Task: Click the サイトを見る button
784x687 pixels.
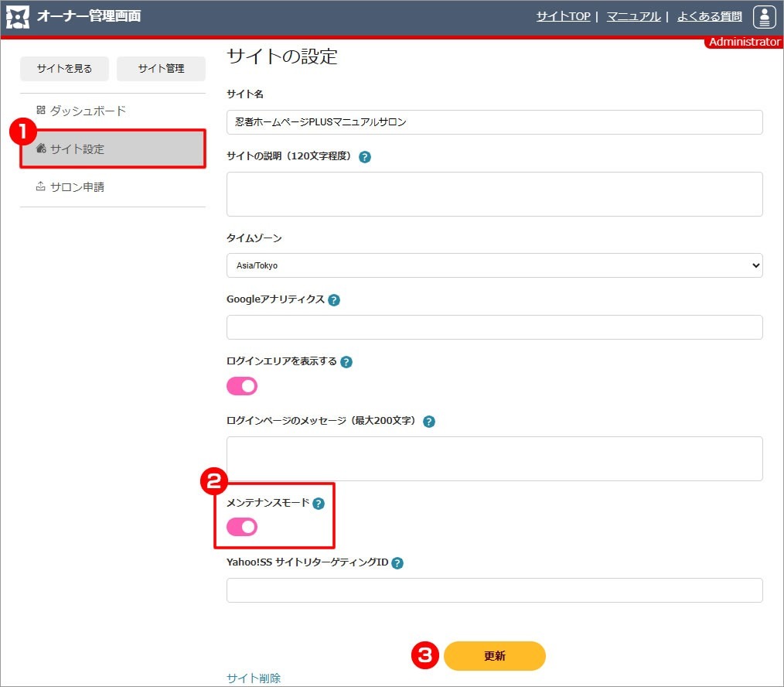Action: pos(64,69)
